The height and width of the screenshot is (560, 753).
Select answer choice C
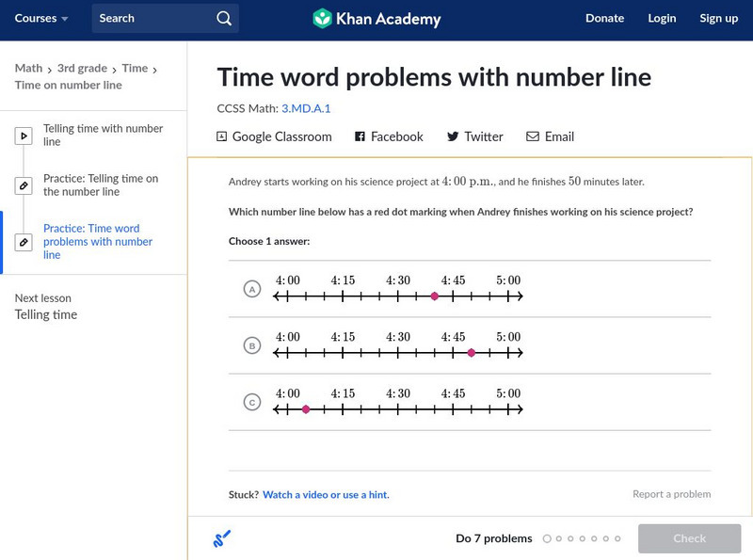(251, 402)
